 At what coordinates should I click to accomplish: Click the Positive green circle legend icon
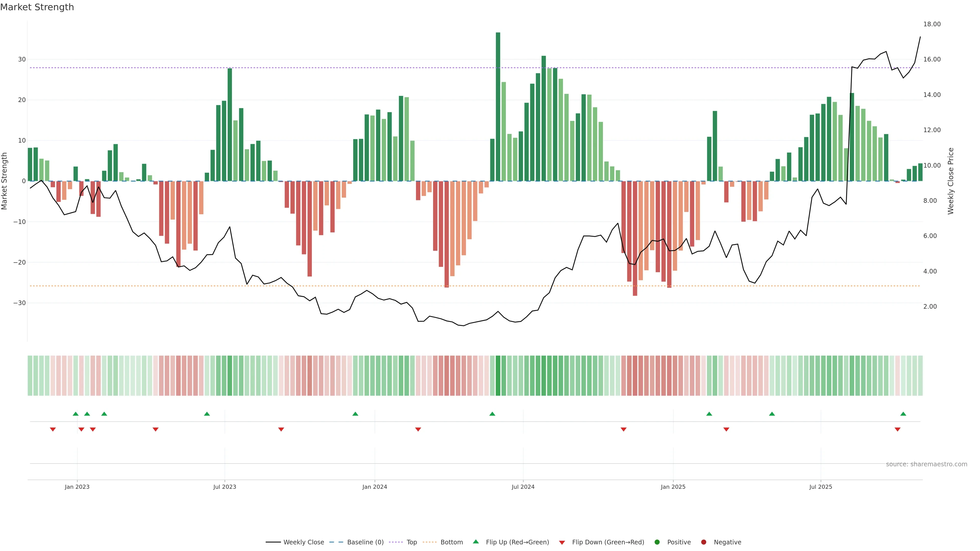(x=657, y=542)
